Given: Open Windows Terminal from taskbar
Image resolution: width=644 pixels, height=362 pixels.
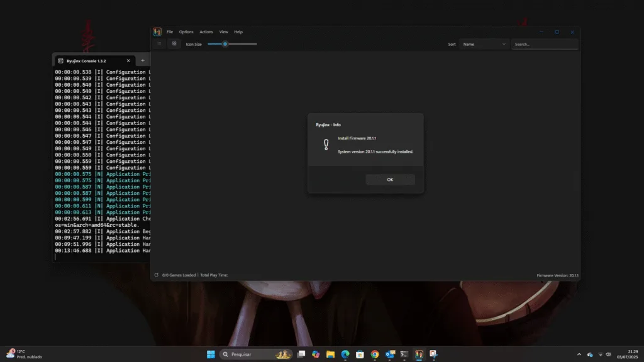Looking at the screenshot, I should tap(404, 354).
